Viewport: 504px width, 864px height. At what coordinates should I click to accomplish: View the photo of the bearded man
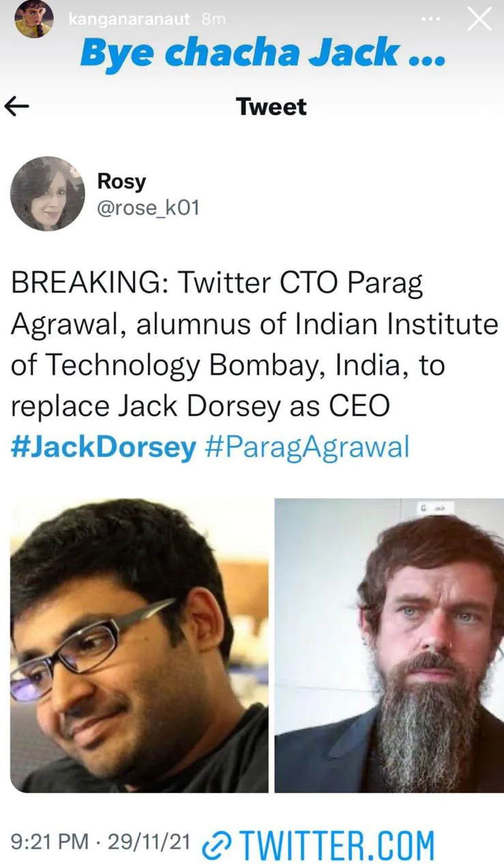[389, 645]
